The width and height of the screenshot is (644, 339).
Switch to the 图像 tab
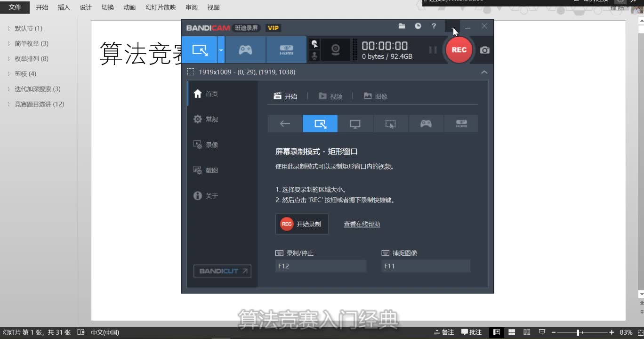[x=376, y=96]
